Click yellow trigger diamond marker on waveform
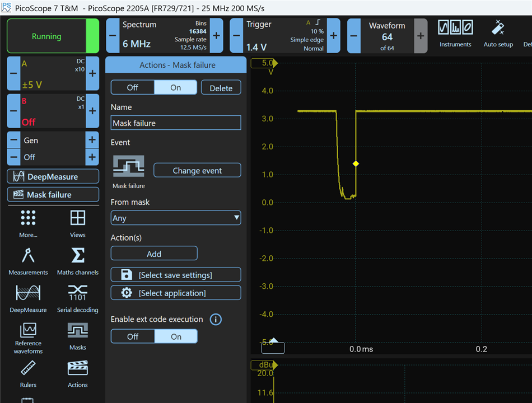Image resolution: width=532 pixels, height=403 pixels. point(356,164)
